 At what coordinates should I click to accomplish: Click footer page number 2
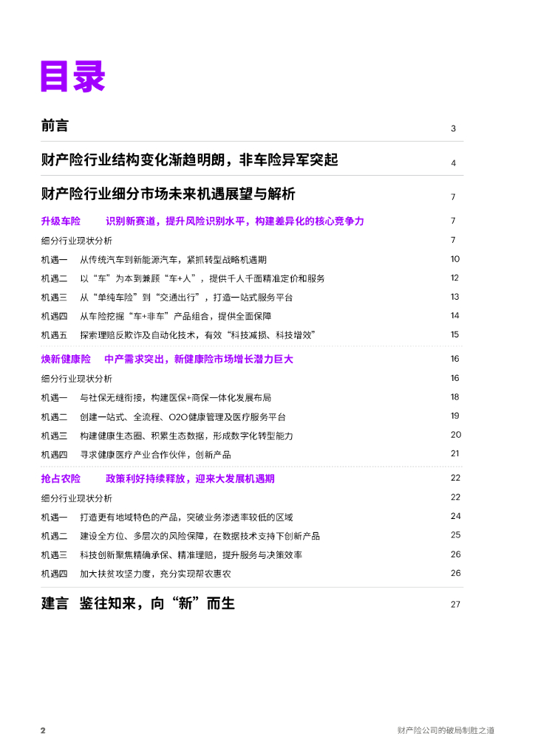(x=43, y=730)
